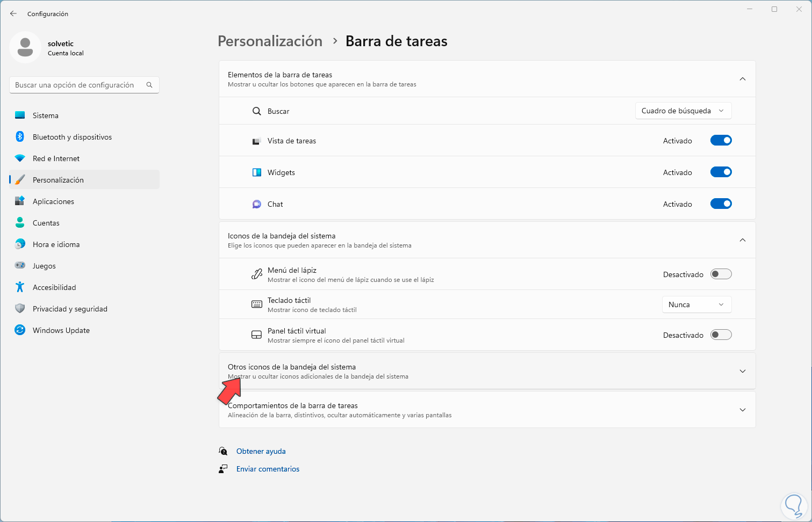Open the Cuadro de búsqueda dropdown

(x=682, y=111)
